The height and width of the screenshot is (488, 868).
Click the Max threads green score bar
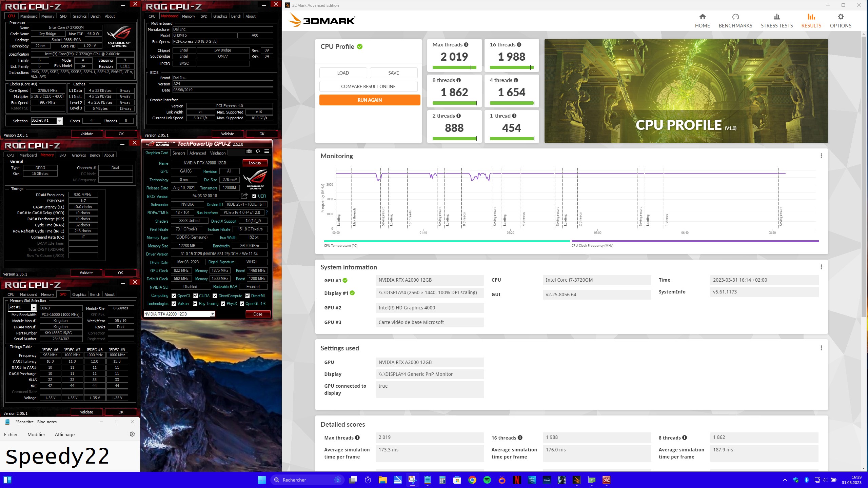pos(454,67)
